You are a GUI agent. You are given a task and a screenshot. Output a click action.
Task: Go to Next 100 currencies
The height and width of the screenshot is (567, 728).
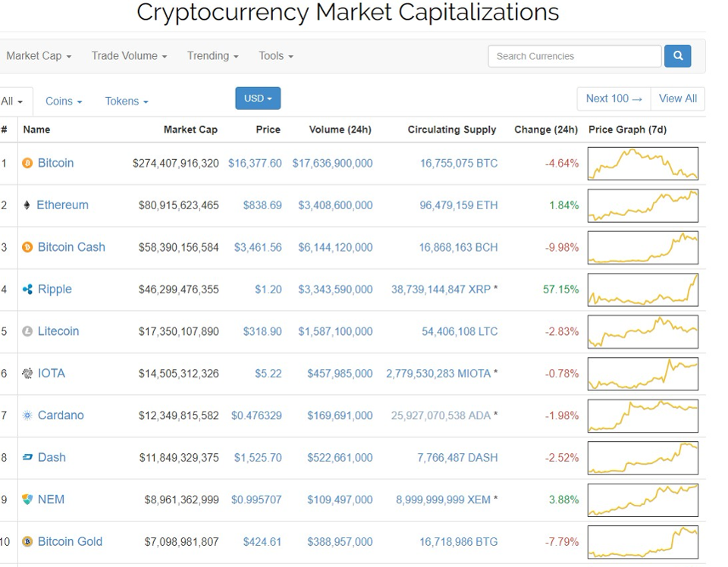point(613,99)
